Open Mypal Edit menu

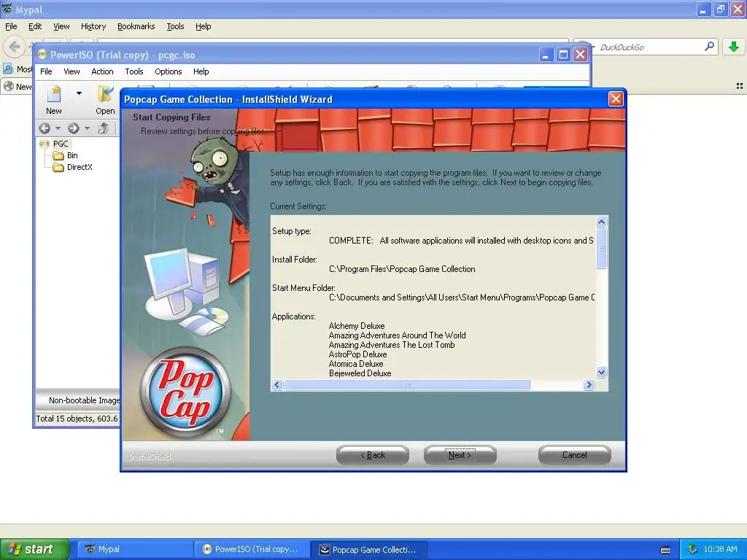[35, 26]
